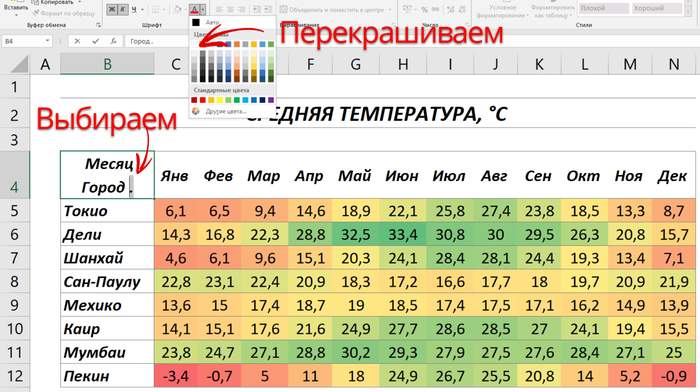This screenshot has height=392, width=700.
Task: Pick yellow standard color swatch
Action: point(220,100)
